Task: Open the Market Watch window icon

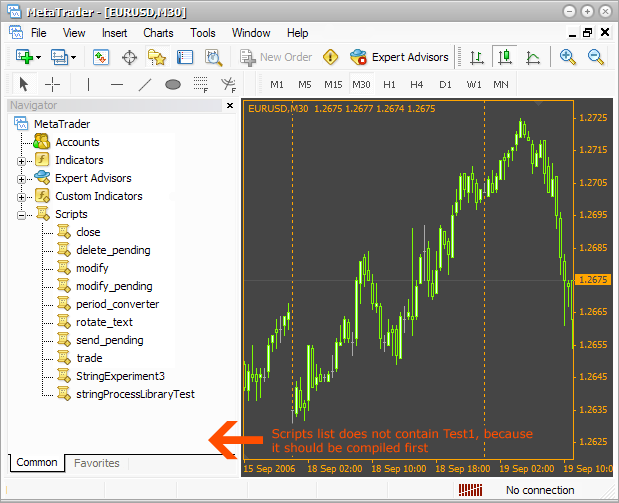Action: click(101, 57)
